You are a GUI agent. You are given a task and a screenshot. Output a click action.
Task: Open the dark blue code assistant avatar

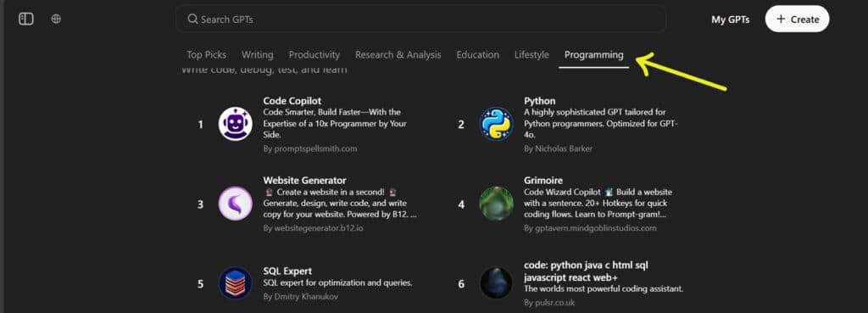(496, 283)
